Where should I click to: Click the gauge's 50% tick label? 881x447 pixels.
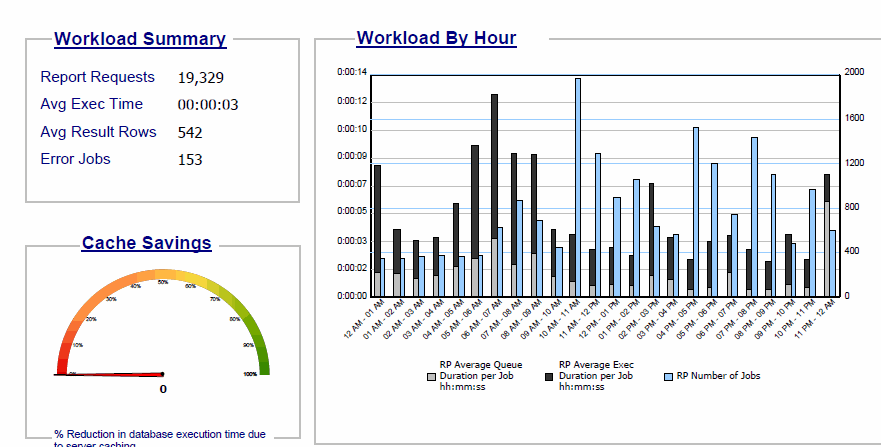162,283
